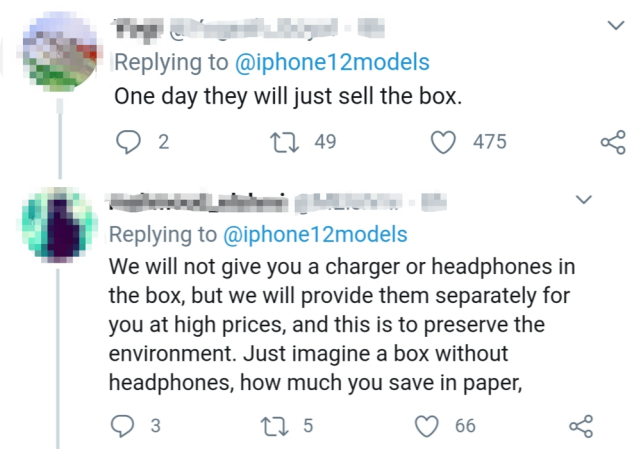Click reply icon on 'sell the box' tweet
This screenshot has width=641, height=449.
coord(126,143)
